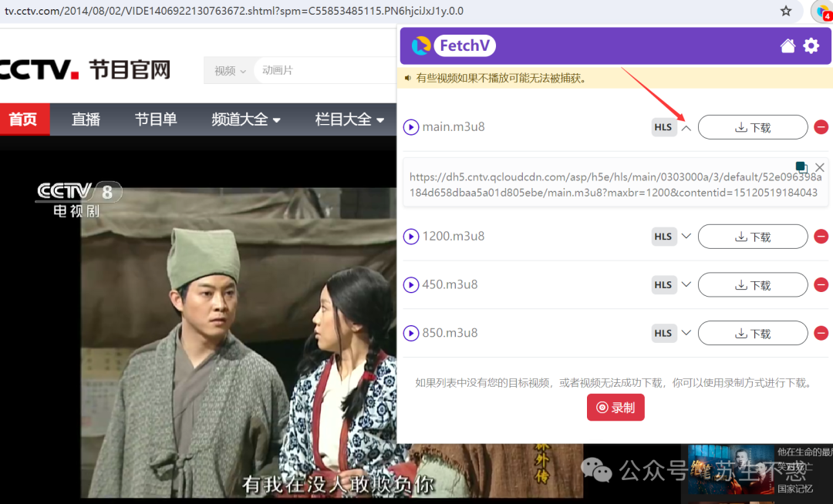833x504 pixels.
Task: Select the main.m3u8 URL text
Action: (615, 185)
